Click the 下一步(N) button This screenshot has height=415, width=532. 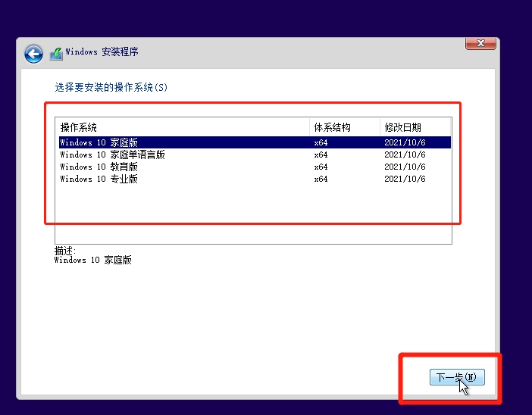[x=457, y=377]
